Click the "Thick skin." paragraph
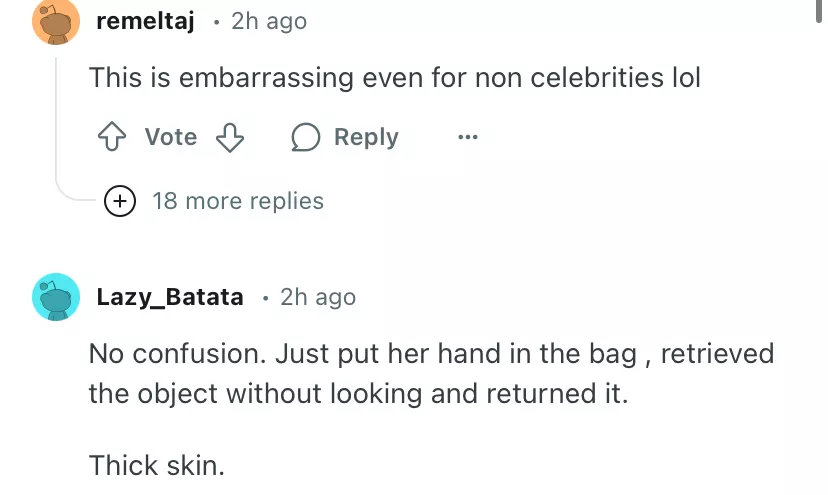 tap(151, 465)
